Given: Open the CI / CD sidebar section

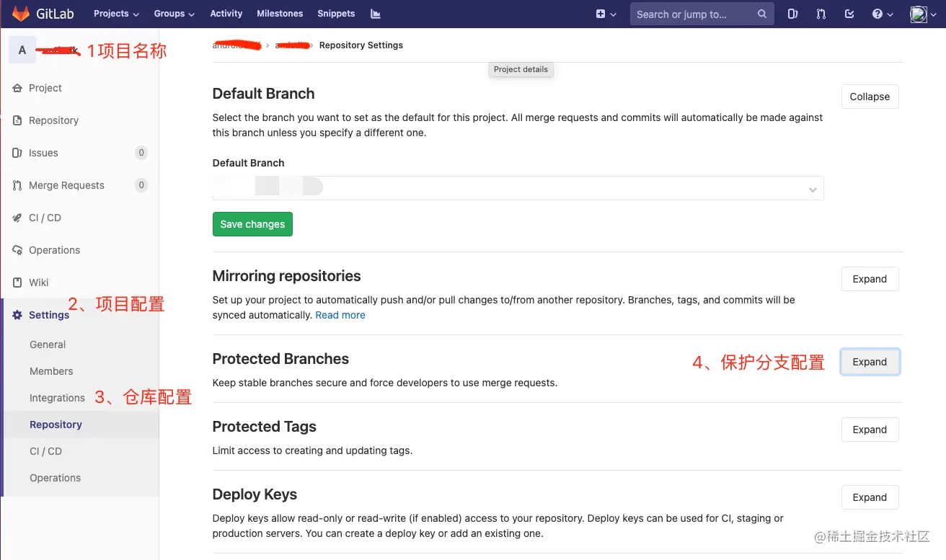Looking at the screenshot, I should [45, 218].
